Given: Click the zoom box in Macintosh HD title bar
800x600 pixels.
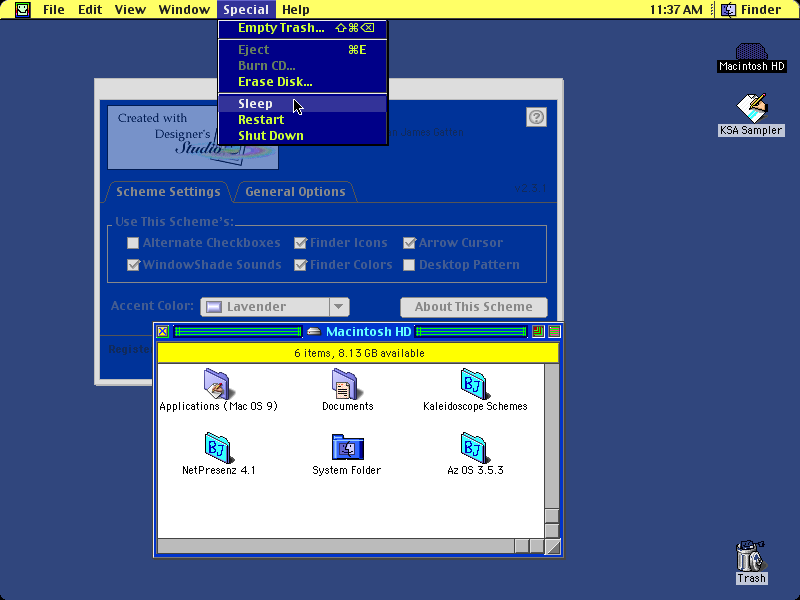Looking at the screenshot, I should (538, 332).
